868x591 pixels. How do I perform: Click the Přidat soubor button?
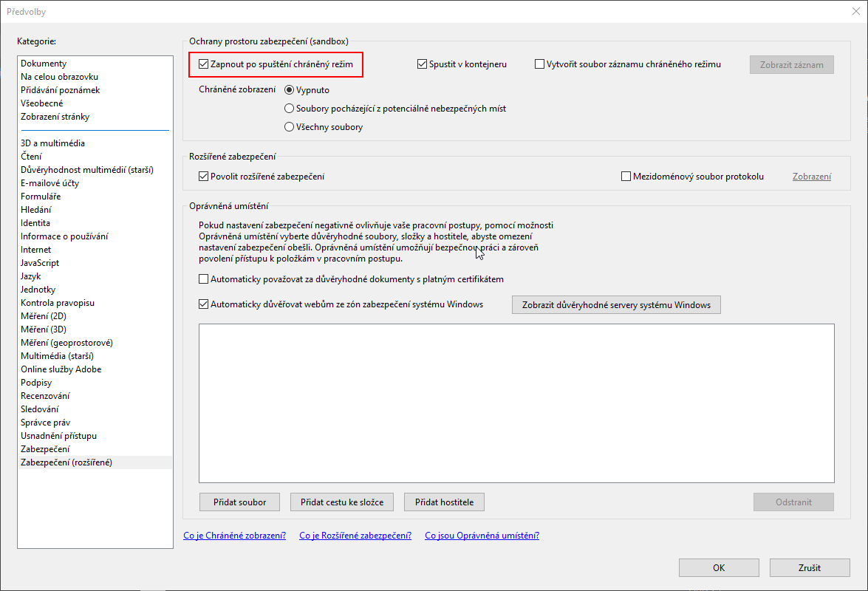coord(239,502)
